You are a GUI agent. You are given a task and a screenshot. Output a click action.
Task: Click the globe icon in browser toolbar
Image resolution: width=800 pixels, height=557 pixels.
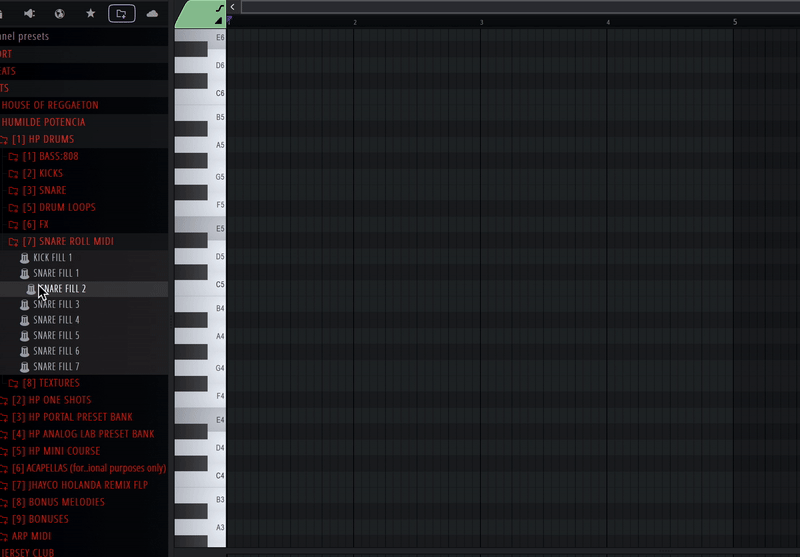[60, 14]
